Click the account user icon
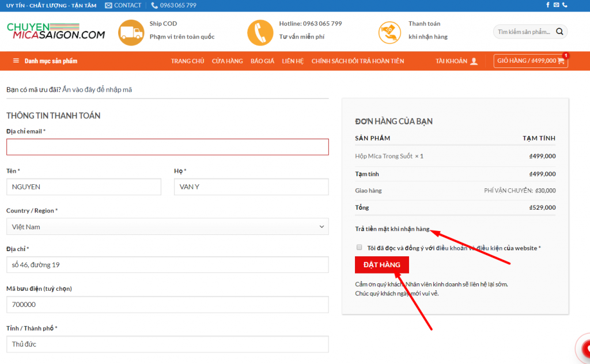 click(474, 61)
